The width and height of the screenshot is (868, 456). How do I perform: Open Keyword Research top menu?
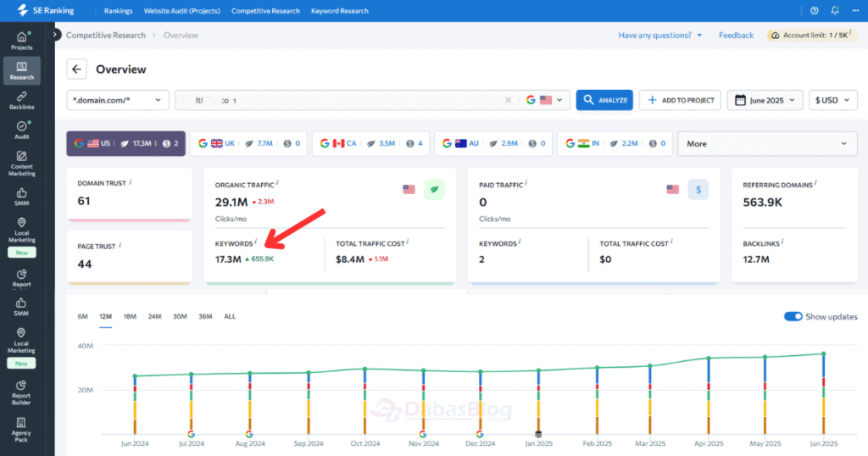tap(339, 10)
